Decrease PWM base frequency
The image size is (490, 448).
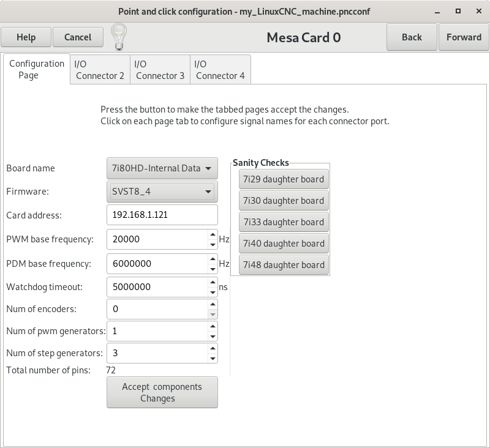213,244
